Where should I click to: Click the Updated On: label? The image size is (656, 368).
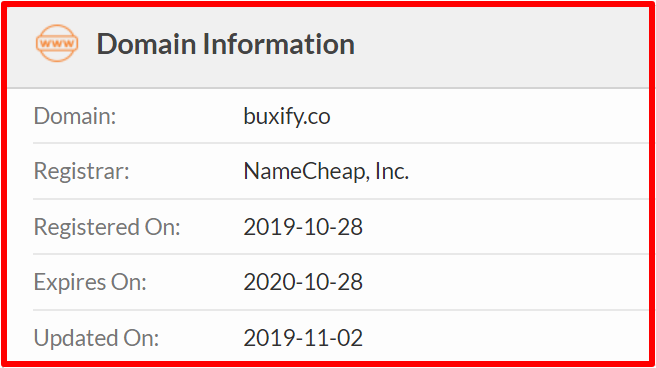point(96,338)
